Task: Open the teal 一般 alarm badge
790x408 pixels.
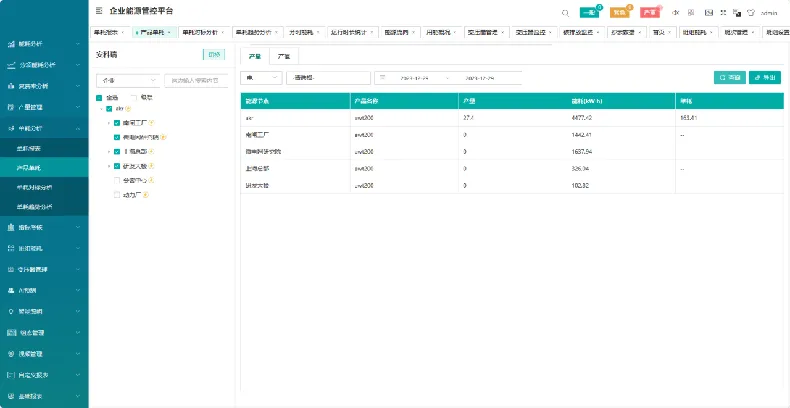Action: [x=589, y=13]
